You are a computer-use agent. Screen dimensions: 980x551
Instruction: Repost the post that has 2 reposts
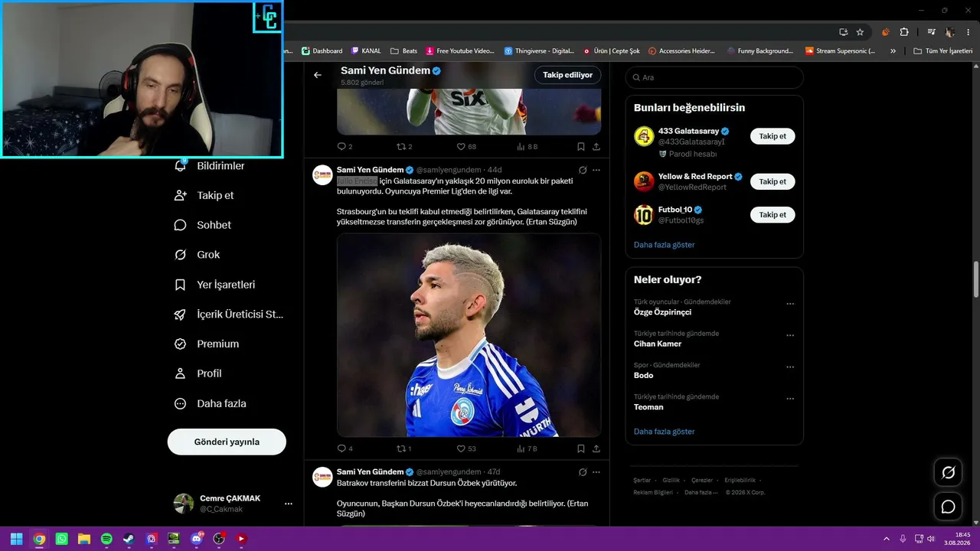coord(403,146)
